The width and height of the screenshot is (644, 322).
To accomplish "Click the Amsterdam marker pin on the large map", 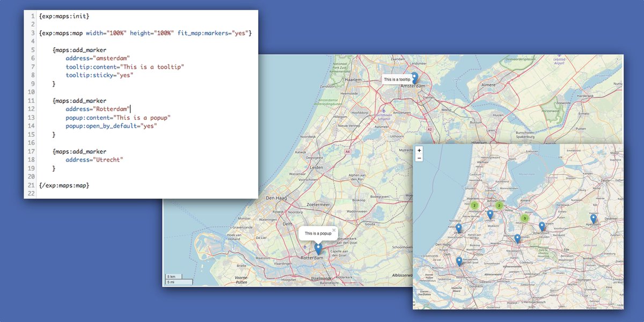I will pyautogui.click(x=415, y=78).
